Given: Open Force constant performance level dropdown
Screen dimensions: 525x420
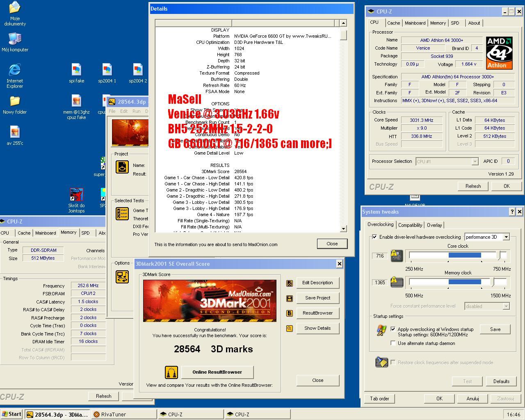Looking at the screenshot, I should [x=506, y=306].
